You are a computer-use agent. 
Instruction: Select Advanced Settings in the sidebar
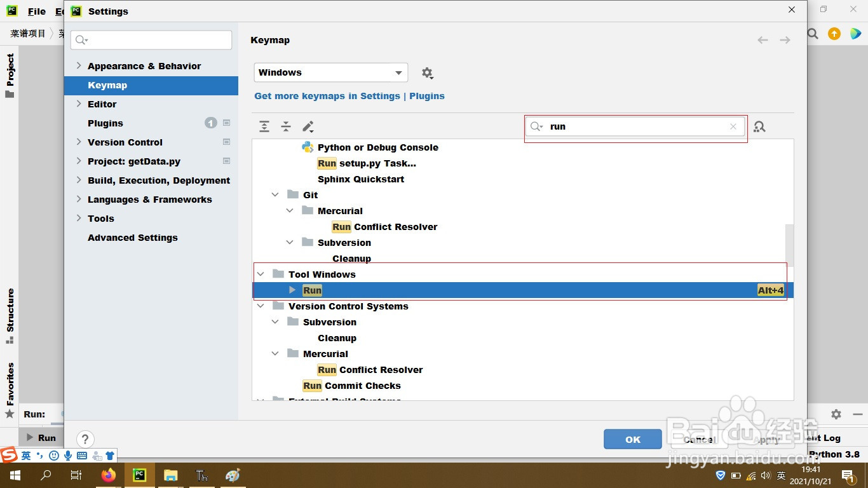click(133, 238)
